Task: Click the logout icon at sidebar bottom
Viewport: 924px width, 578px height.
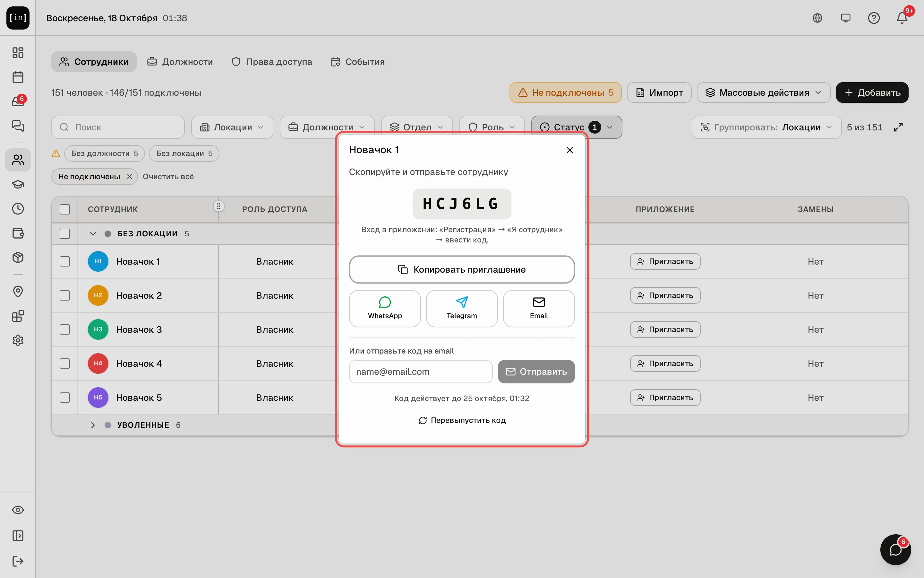Action: point(18,561)
